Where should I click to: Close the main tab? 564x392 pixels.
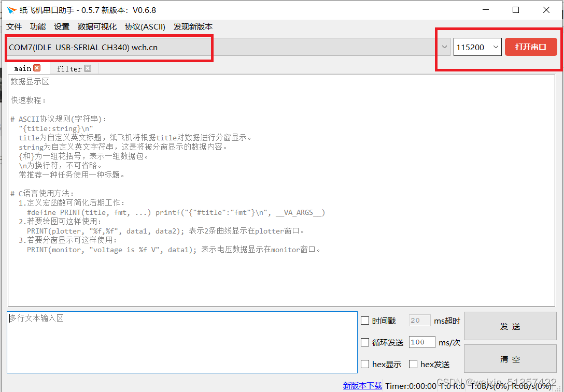[37, 68]
